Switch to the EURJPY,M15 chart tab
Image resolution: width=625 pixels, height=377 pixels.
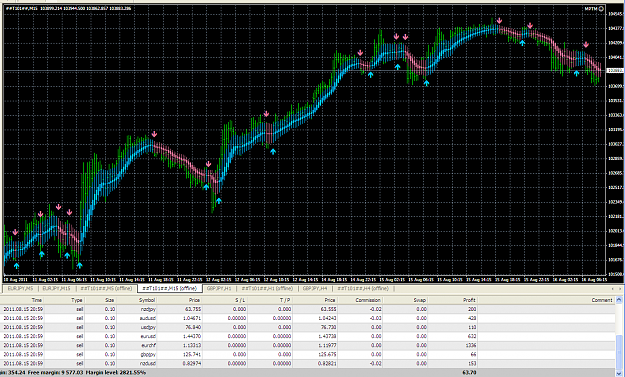[56, 288]
